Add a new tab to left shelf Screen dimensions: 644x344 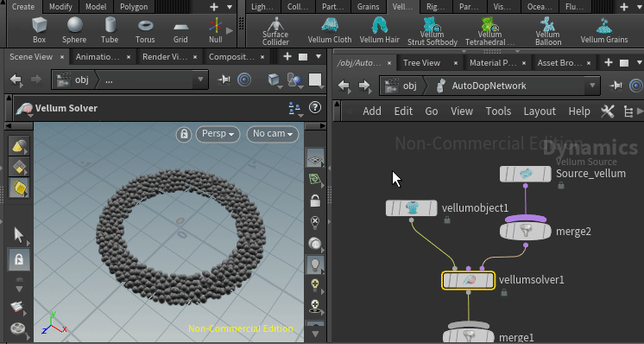(x=214, y=7)
